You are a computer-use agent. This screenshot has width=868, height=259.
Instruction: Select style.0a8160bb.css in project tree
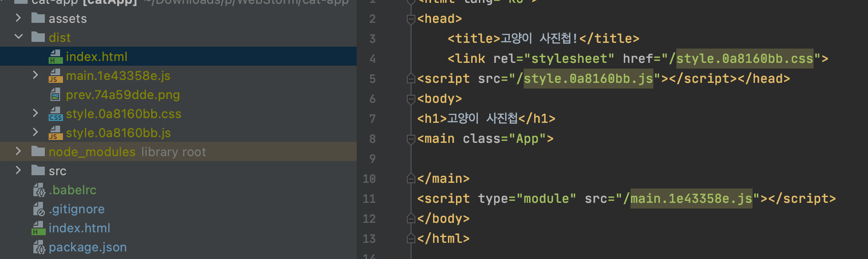(x=124, y=114)
